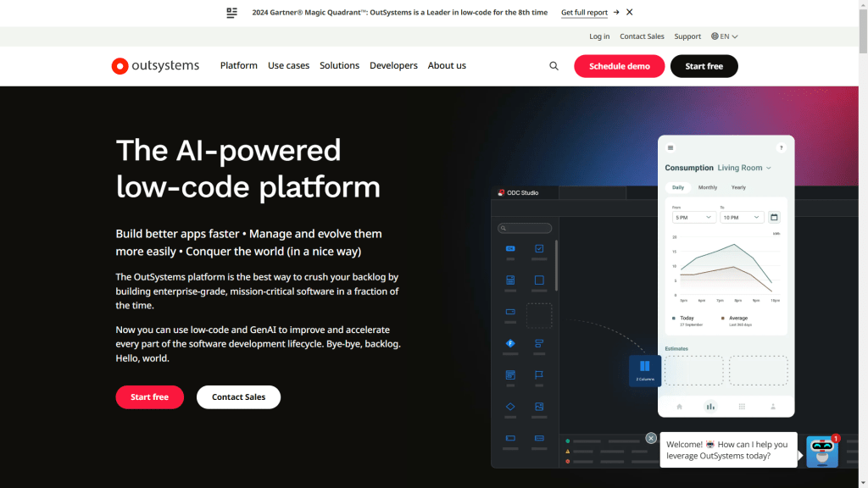
Task: Switch the consumption view to Yearly
Action: tap(738, 186)
